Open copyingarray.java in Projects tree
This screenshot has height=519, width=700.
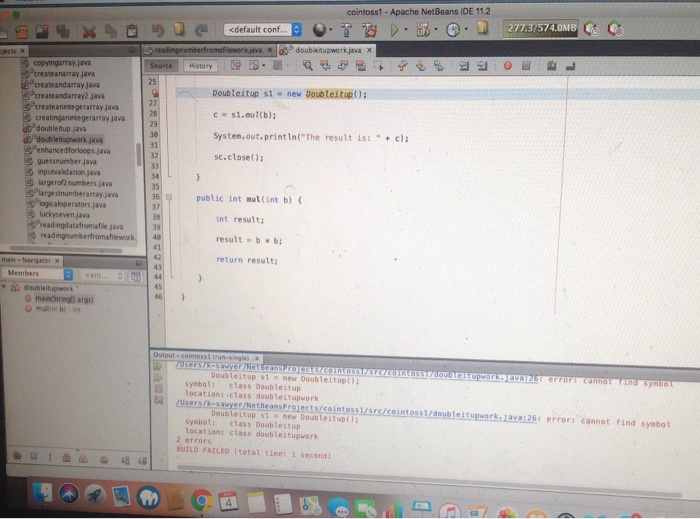[x=62, y=63]
